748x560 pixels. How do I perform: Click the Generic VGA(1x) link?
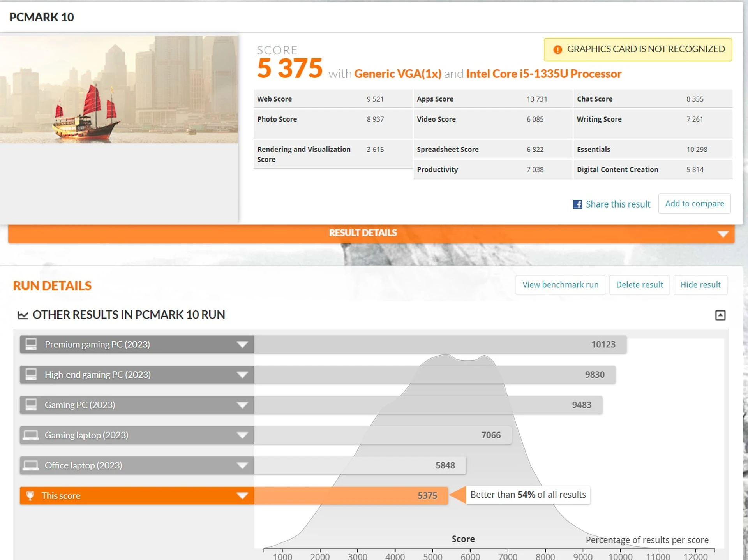(x=398, y=74)
